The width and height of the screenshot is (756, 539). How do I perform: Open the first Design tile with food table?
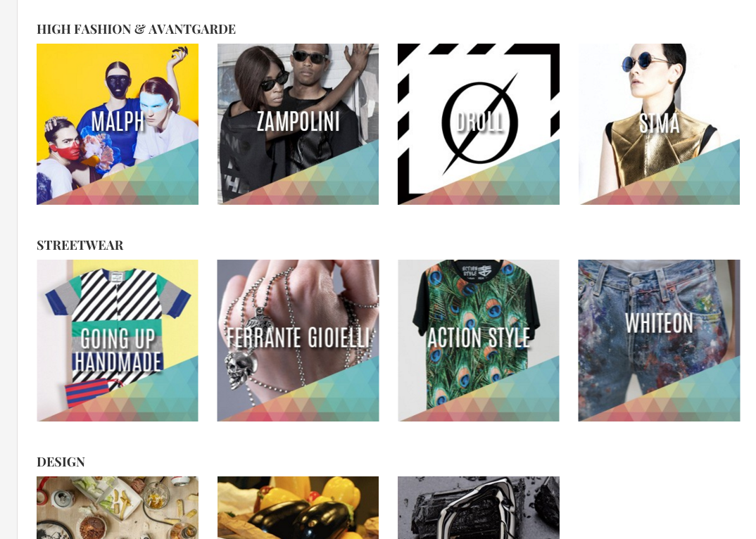tap(117, 507)
